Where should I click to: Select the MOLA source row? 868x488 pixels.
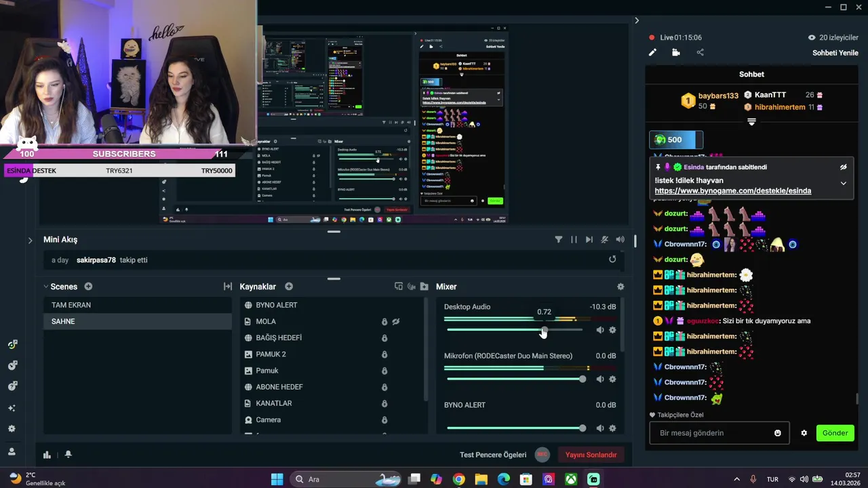click(x=332, y=321)
